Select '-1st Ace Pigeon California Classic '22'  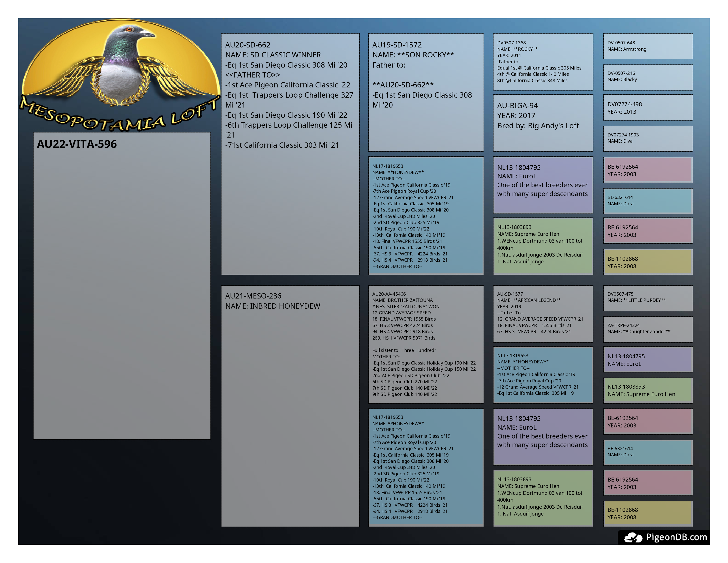[288, 85]
